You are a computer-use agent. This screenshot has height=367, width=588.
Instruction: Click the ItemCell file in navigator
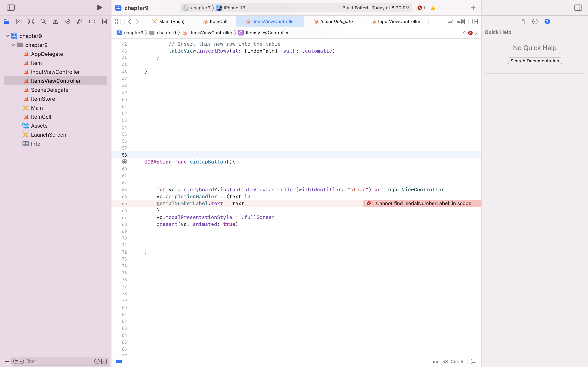(x=41, y=116)
